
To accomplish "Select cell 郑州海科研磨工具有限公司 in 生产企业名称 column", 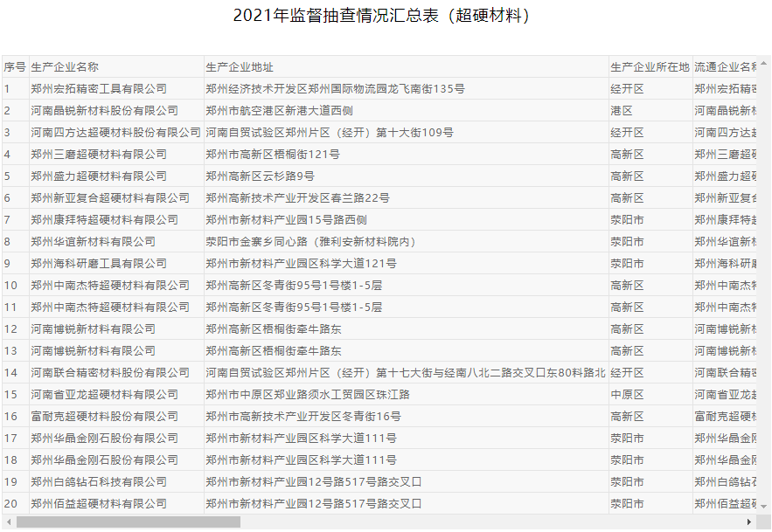I will tap(116, 263).
